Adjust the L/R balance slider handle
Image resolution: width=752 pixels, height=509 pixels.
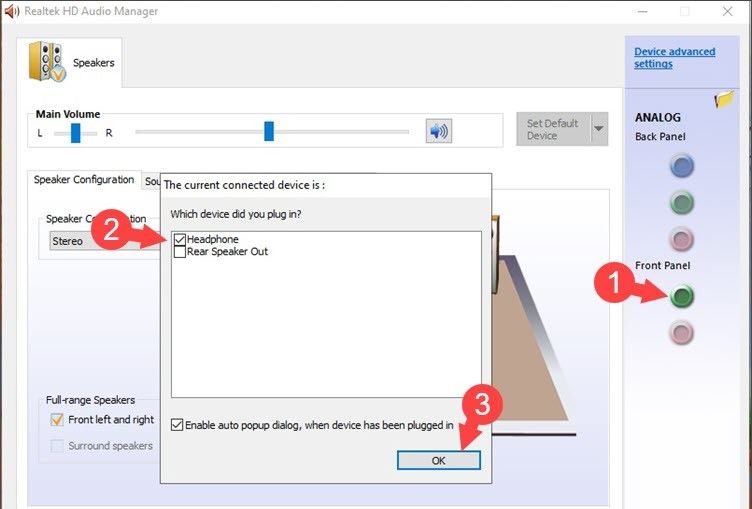(x=76, y=133)
